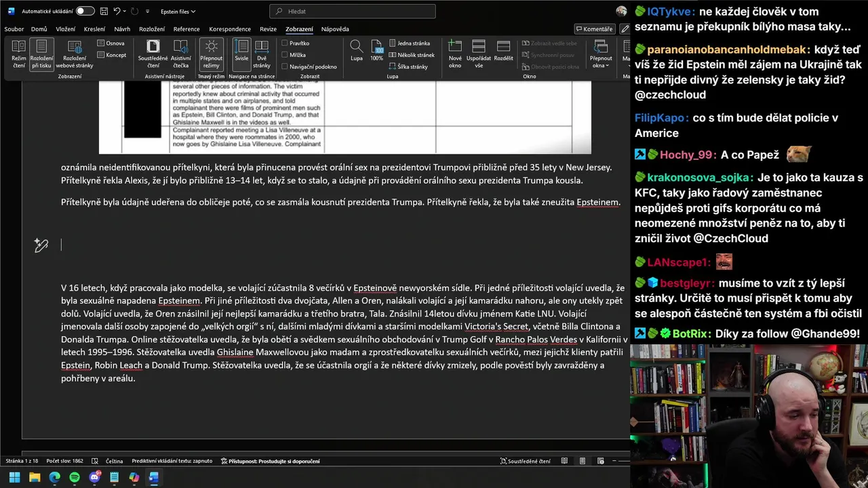
Task: Open Notepad from the taskbar
Action: (x=114, y=477)
